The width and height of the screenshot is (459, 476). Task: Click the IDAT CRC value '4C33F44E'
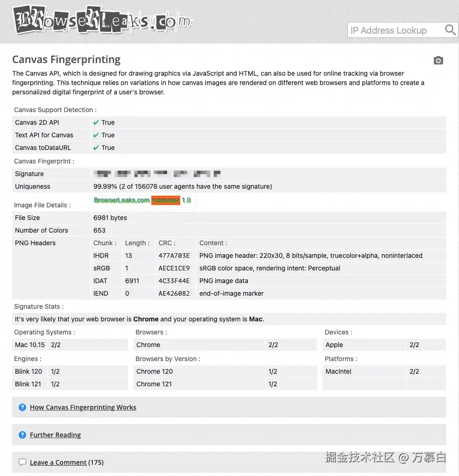tap(174, 281)
